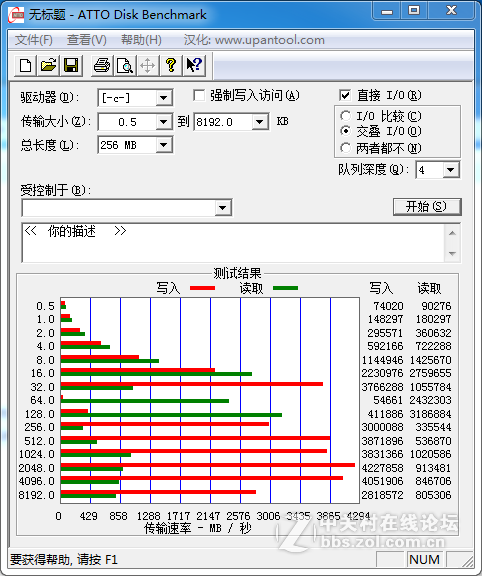The height and width of the screenshot is (576, 482).
Task: Click read value 805306 in last row
Action: [434, 495]
